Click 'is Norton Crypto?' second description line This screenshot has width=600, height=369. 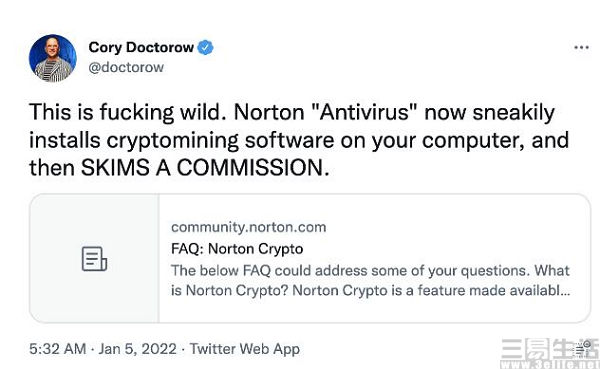coord(370,291)
